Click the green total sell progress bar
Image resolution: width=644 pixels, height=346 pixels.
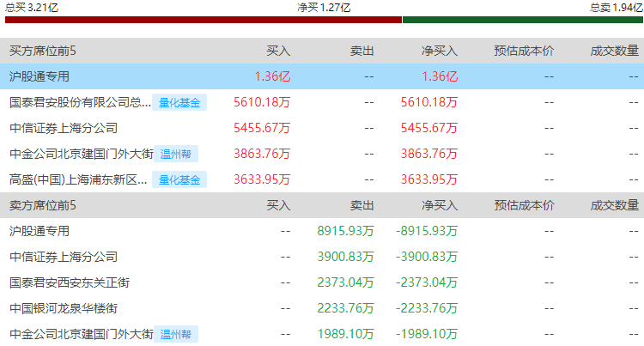(x=522, y=20)
